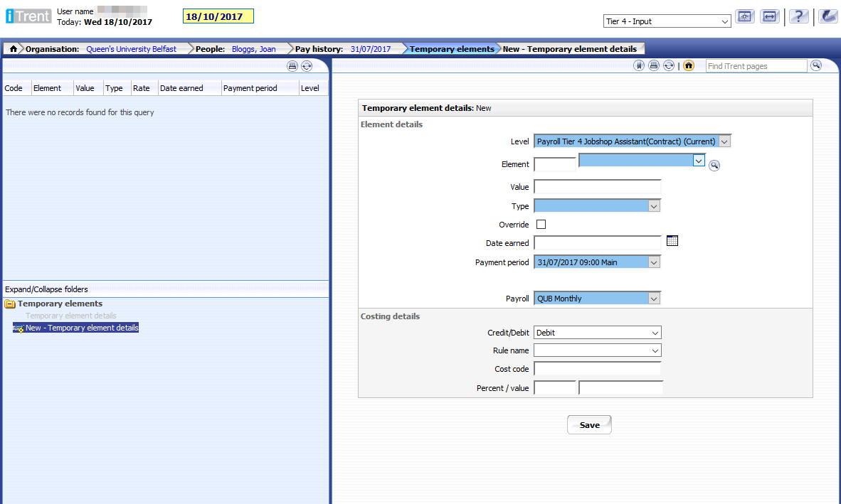Image resolution: width=841 pixels, height=504 pixels.
Task: Click the Pay history 31/07/2017 breadcrumb
Action: point(370,49)
